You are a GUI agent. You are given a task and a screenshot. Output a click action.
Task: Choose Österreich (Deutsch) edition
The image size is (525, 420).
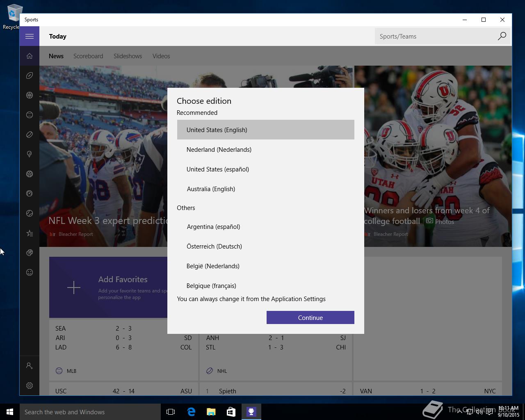tap(266, 246)
